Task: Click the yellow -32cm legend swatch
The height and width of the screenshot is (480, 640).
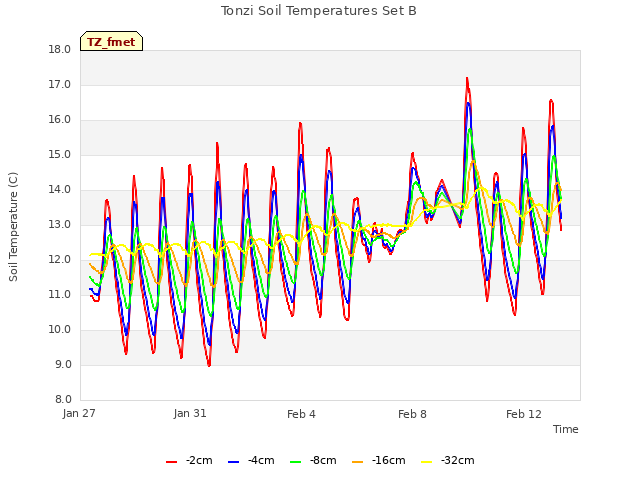Action: [x=427, y=462]
